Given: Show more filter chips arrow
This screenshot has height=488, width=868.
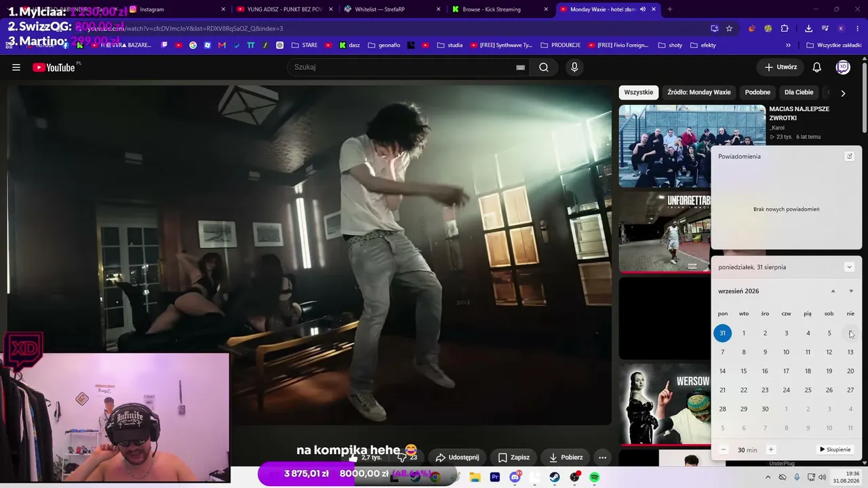Looking at the screenshot, I should pos(843,93).
